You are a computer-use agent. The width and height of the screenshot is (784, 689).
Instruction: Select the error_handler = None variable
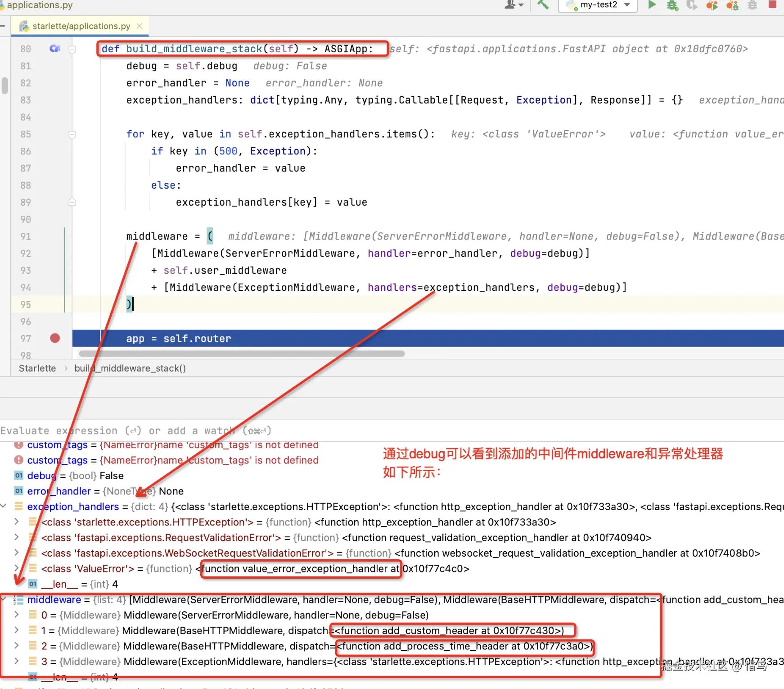click(105, 491)
